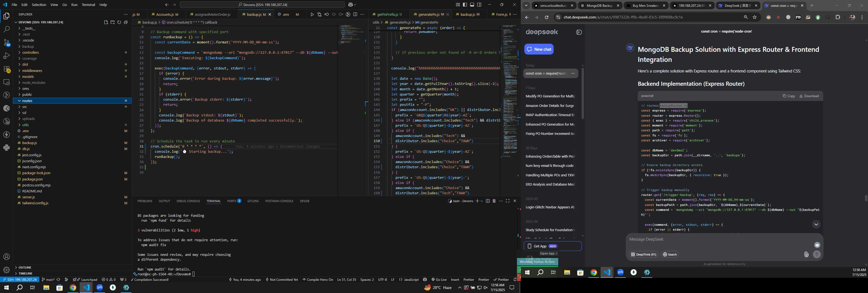Click SSH: 199.188.207.24 remote indicator
The width and height of the screenshot is (868, 293).
pyautogui.click(x=20, y=280)
